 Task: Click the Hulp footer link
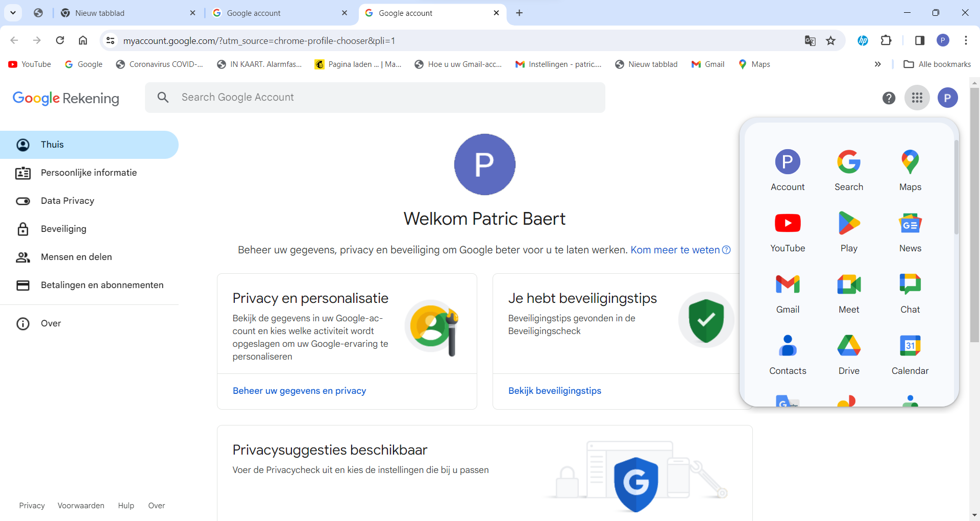(x=126, y=506)
